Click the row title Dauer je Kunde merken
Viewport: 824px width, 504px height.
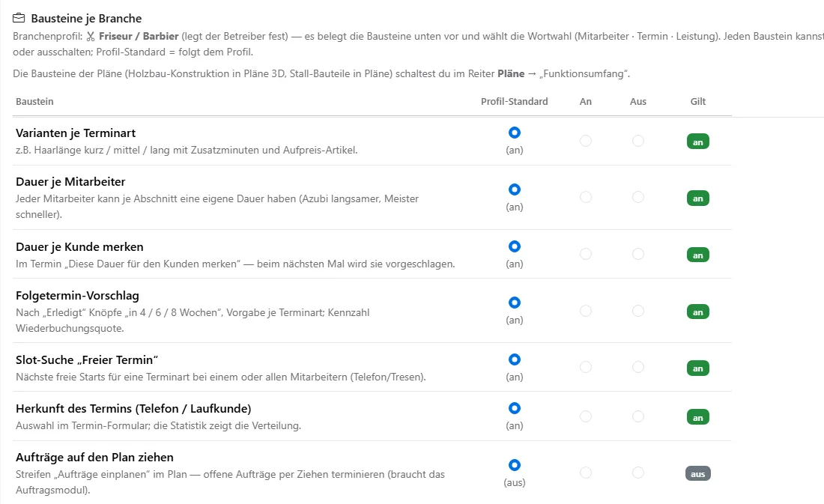coord(79,247)
